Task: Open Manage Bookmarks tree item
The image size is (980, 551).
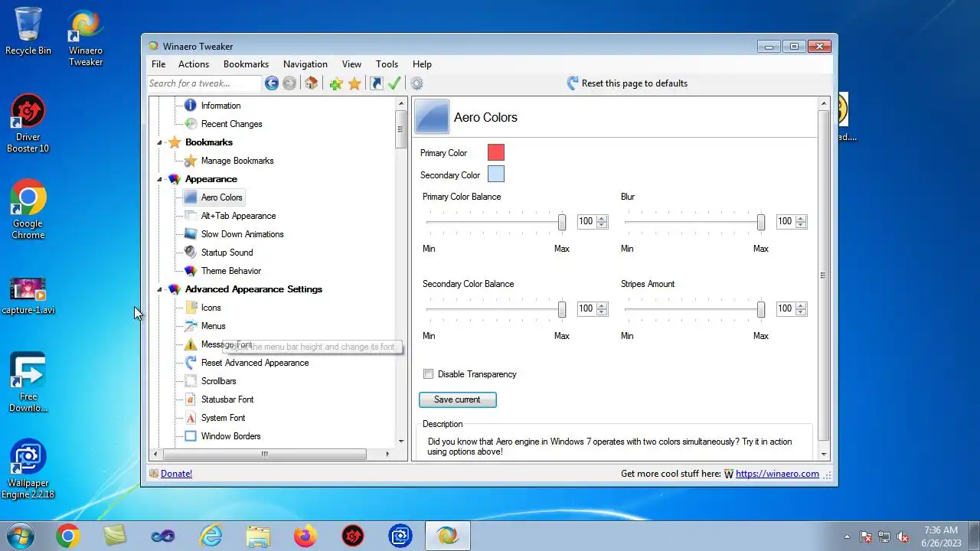Action: tap(237, 161)
